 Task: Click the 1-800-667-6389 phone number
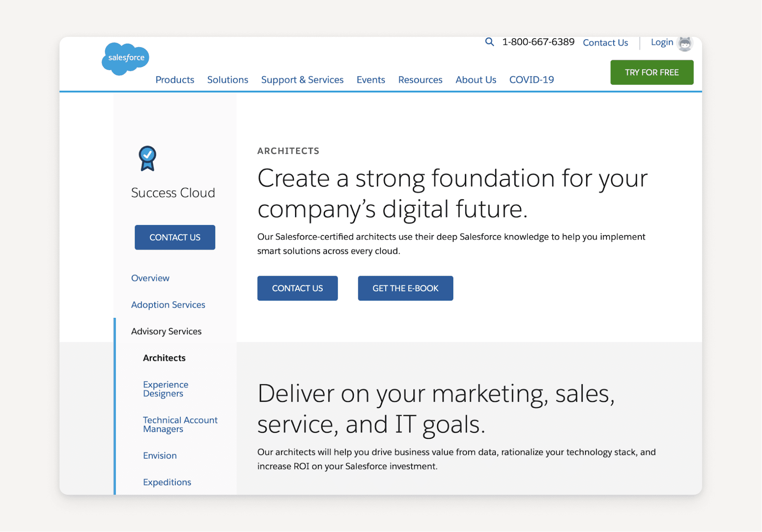(x=538, y=42)
